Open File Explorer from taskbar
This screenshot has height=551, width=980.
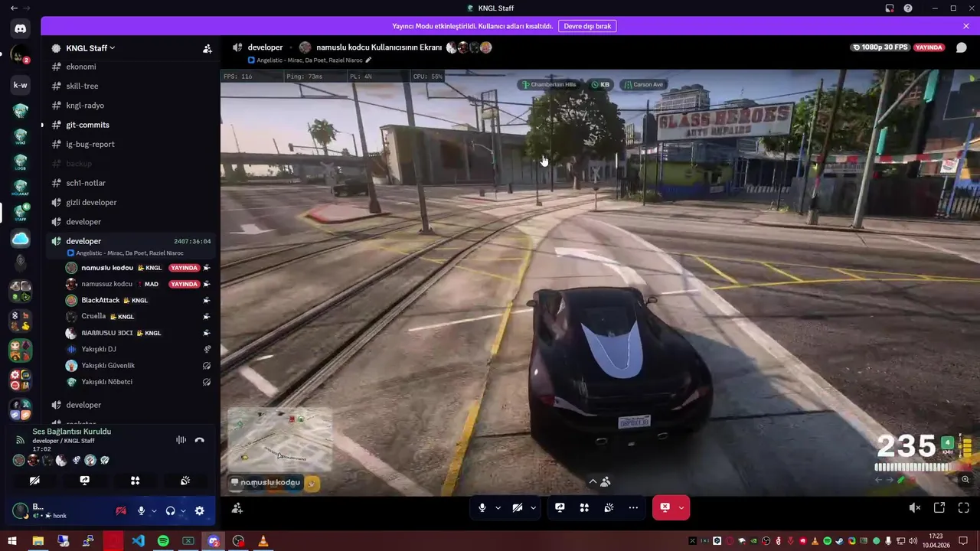point(38,541)
